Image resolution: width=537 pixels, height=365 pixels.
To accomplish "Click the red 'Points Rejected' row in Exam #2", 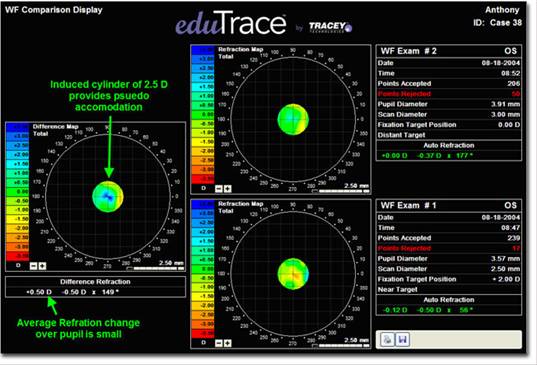I will [x=449, y=94].
